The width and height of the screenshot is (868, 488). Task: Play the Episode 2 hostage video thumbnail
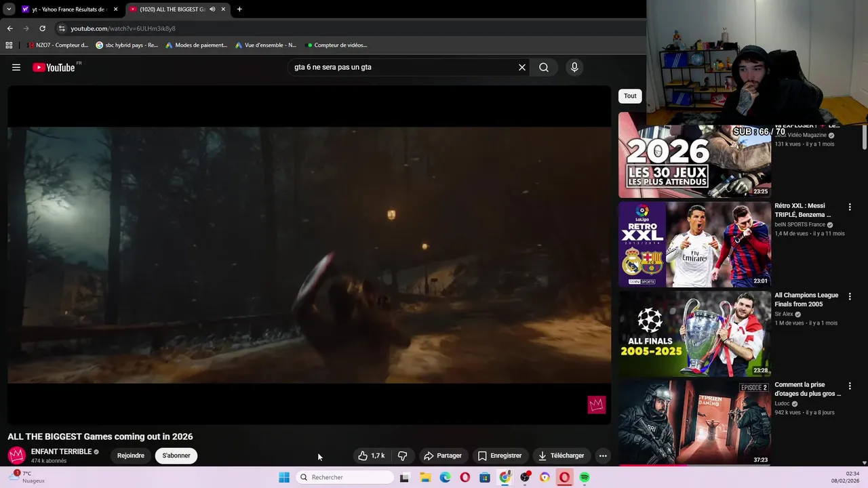pos(694,423)
